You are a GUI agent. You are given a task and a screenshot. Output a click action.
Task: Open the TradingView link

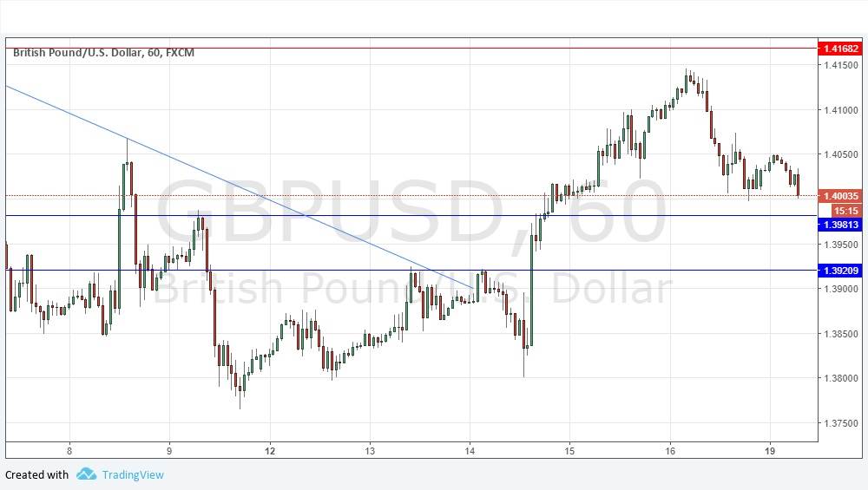tap(132, 474)
